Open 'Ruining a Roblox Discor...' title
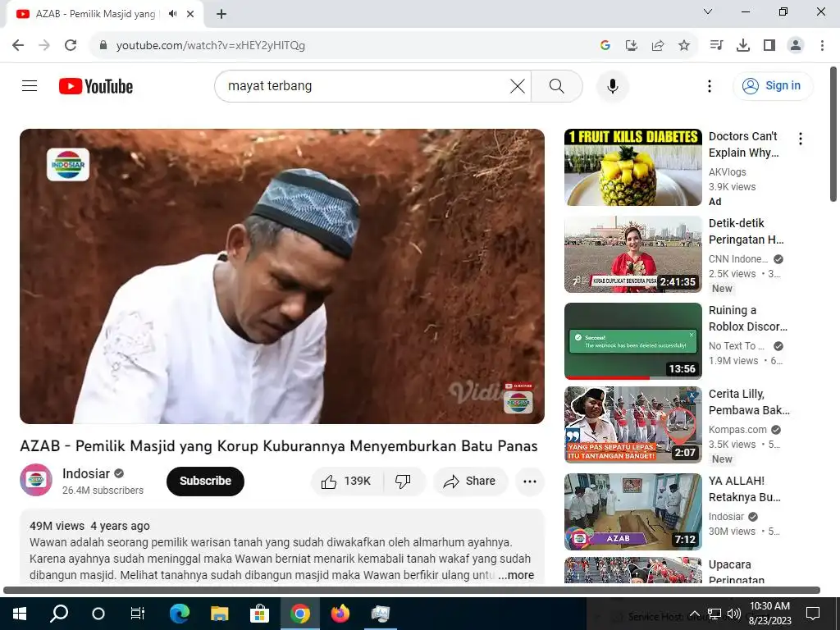Screen dimensions: 840x630 tap(748, 318)
